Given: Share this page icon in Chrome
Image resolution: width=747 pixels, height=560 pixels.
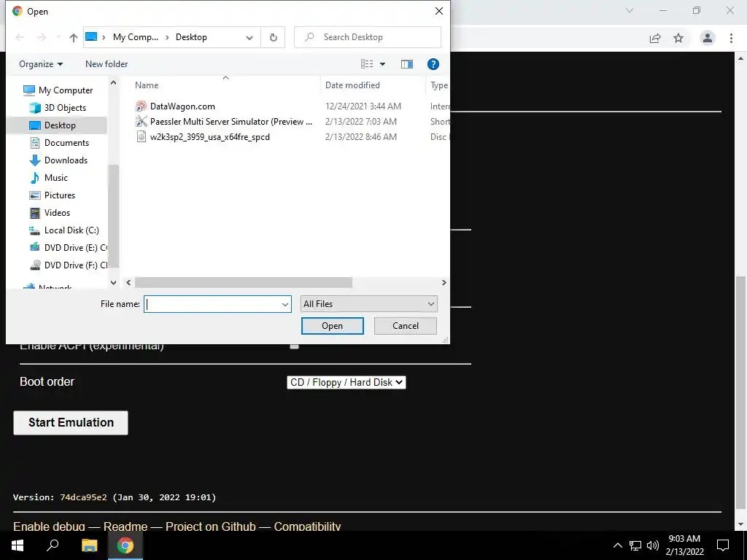Looking at the screenshot, I should [x=655, y=38].
